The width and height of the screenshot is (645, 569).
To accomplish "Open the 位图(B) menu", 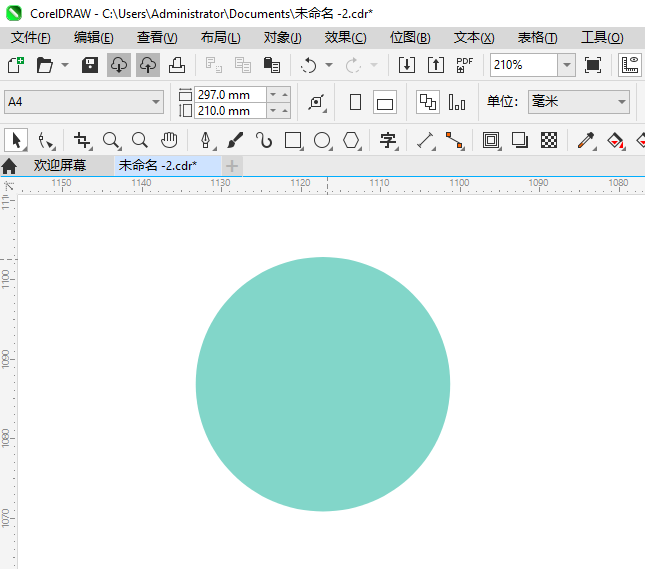I will click(x=410, y=38).
